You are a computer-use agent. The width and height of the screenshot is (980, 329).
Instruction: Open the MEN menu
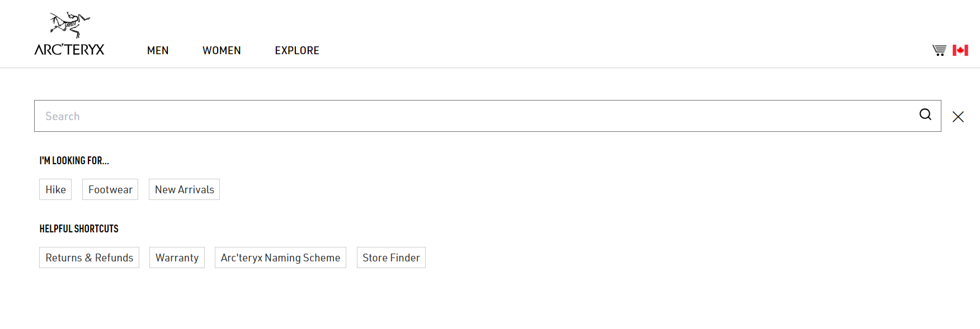pyautogui.click(x=158, y=50)
